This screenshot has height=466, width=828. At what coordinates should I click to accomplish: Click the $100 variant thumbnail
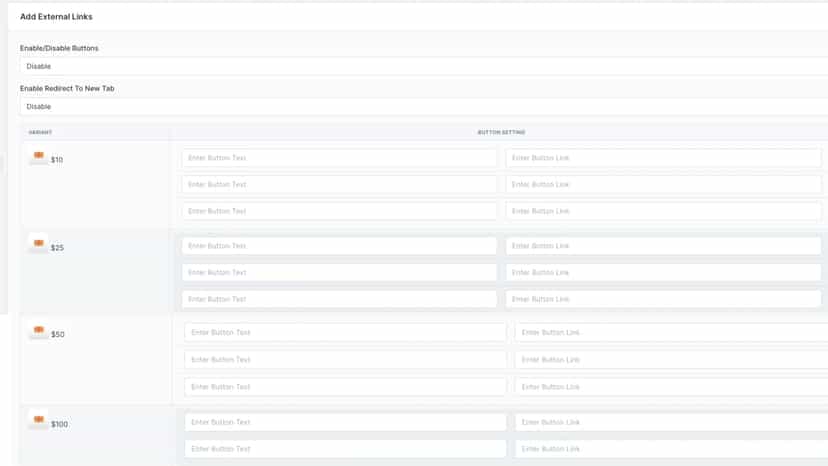pos(39,421)
